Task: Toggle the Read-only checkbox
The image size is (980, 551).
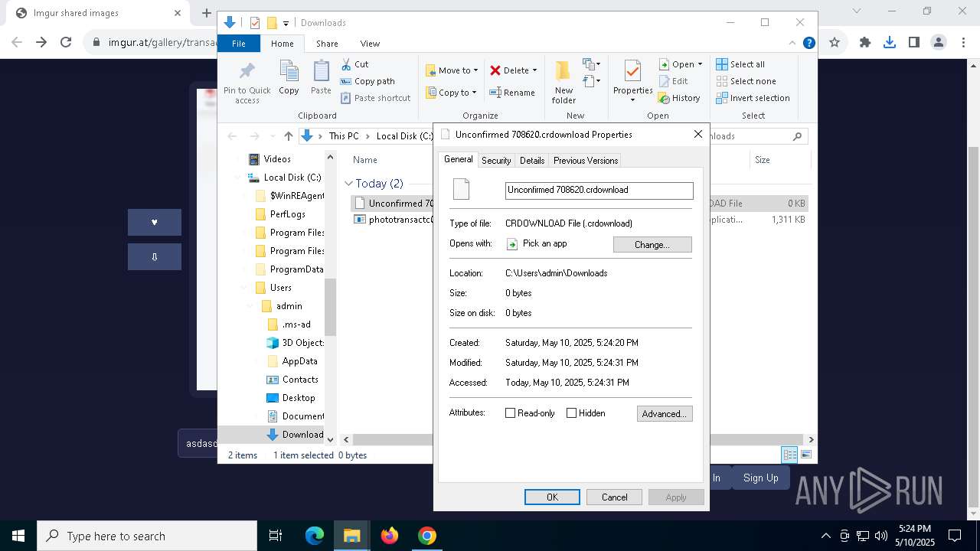Action: point(510,413)
